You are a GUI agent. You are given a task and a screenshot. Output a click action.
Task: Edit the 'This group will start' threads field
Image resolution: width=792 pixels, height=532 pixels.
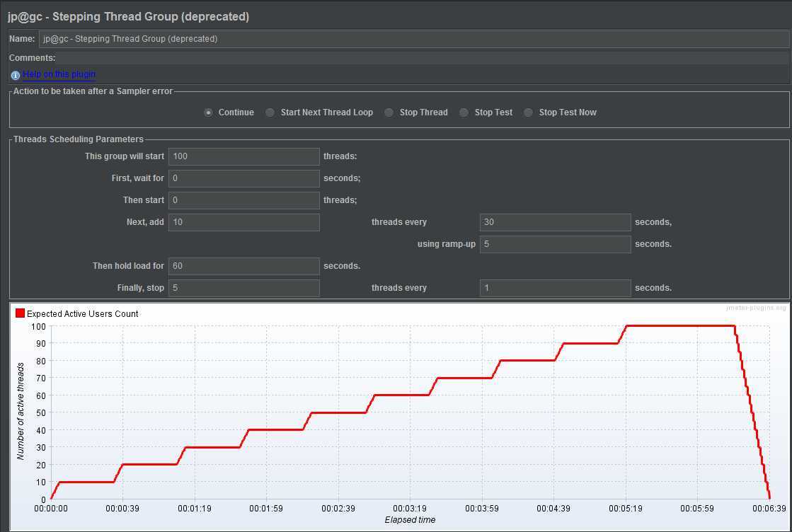pos(243,156)
